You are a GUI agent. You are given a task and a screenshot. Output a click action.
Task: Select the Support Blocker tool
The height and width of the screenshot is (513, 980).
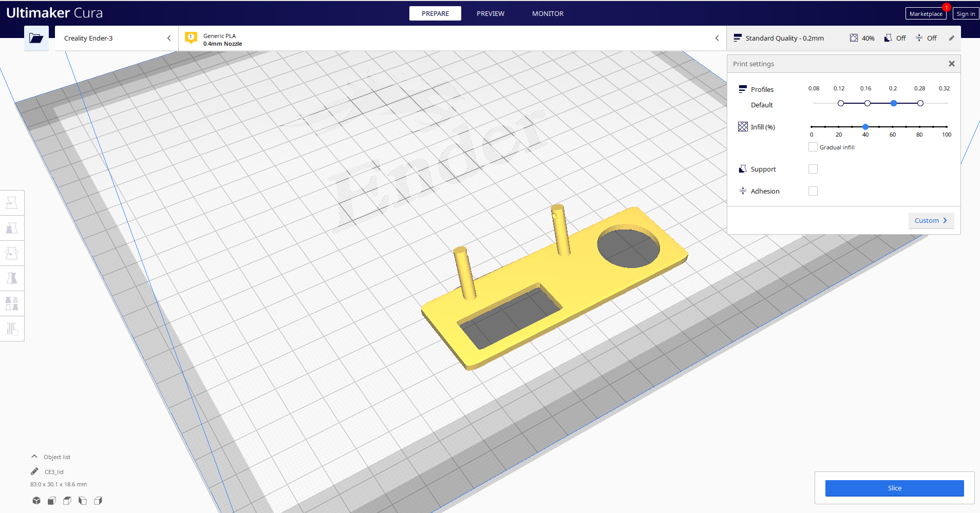coord(12,328)
